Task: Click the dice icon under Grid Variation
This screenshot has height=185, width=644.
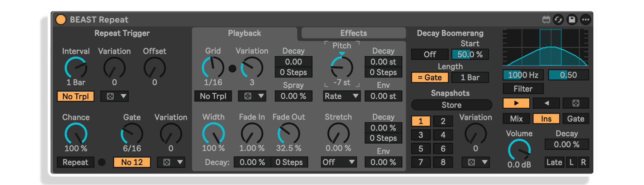Action: (248, 96)
